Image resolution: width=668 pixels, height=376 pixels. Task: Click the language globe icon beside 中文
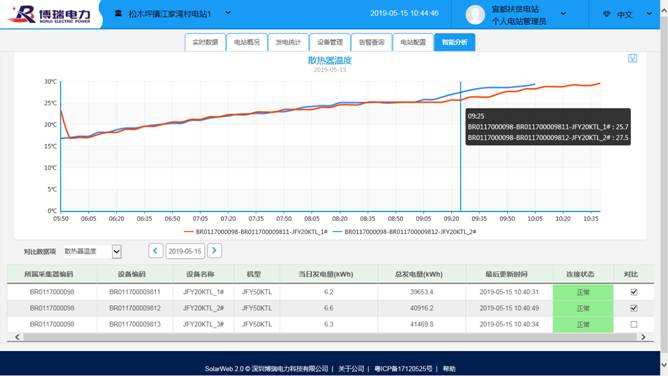click(607, 14)
